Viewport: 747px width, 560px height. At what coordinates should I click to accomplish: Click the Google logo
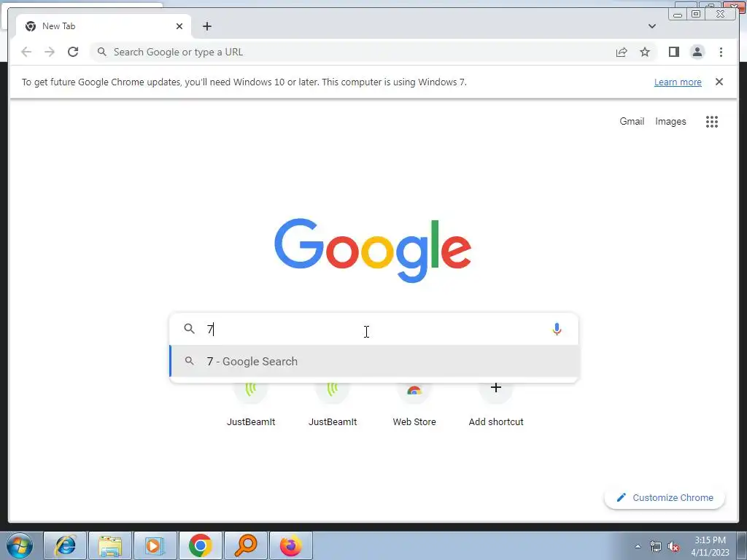click(x=373, y=250)
